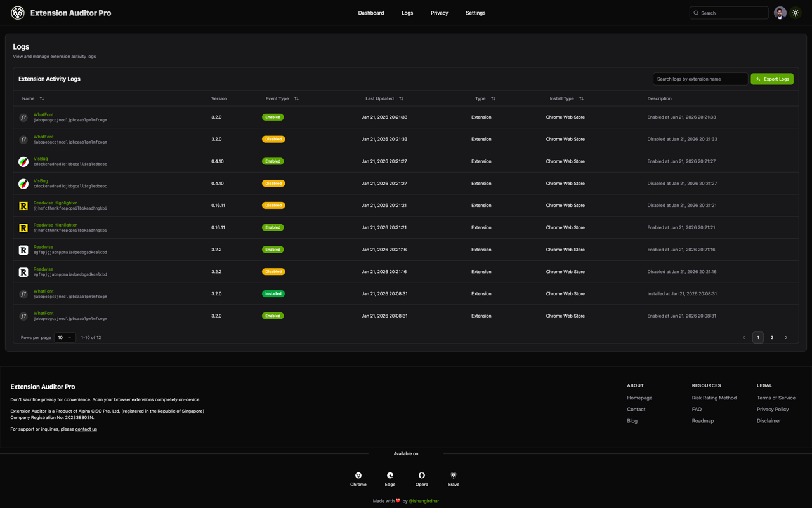The height and width of the screenshot is (508, 812).
Task: Open the VisBug name link in Enabled row
Action: click(x=41, y=159)
